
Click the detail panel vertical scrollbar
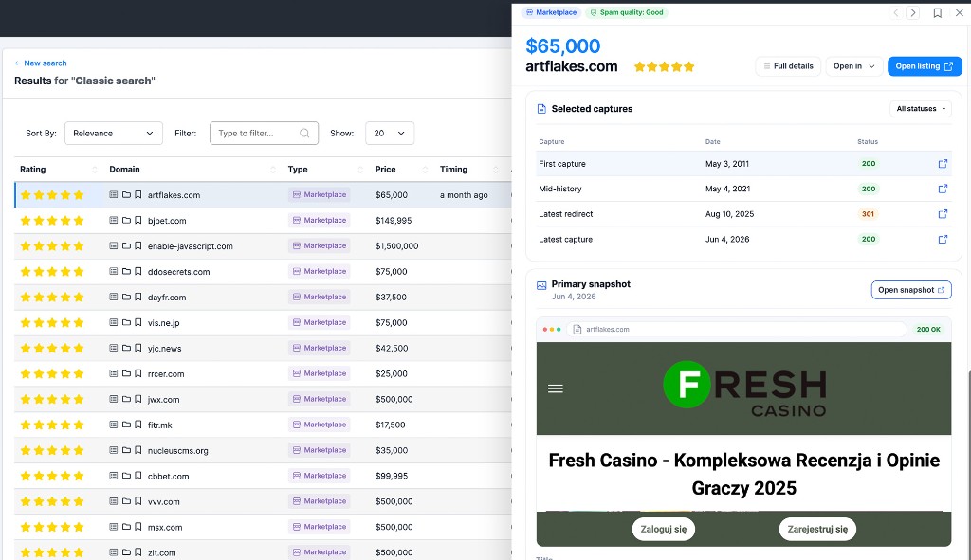click(968, 464)
